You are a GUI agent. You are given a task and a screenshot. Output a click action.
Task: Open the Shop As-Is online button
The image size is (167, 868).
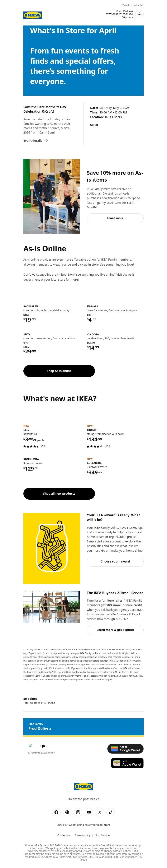(x=59, y=371)
